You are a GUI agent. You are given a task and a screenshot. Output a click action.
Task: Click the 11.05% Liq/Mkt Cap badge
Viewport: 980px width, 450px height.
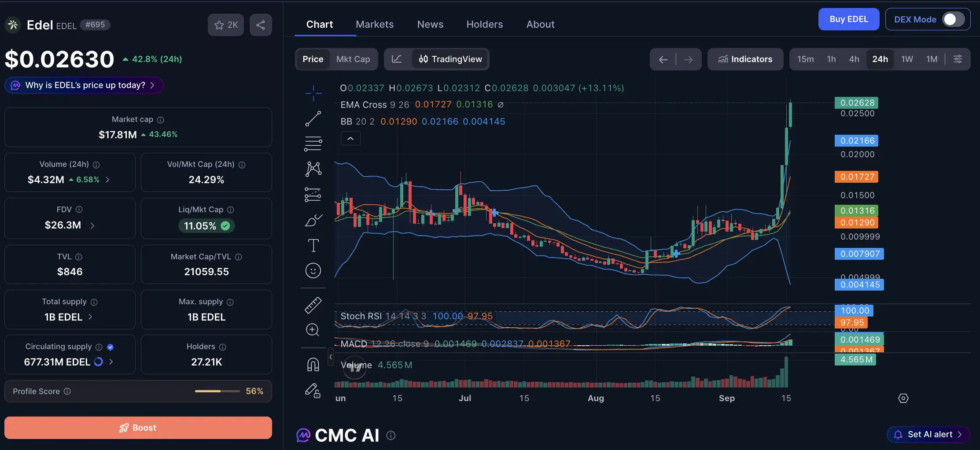(206, 226)
